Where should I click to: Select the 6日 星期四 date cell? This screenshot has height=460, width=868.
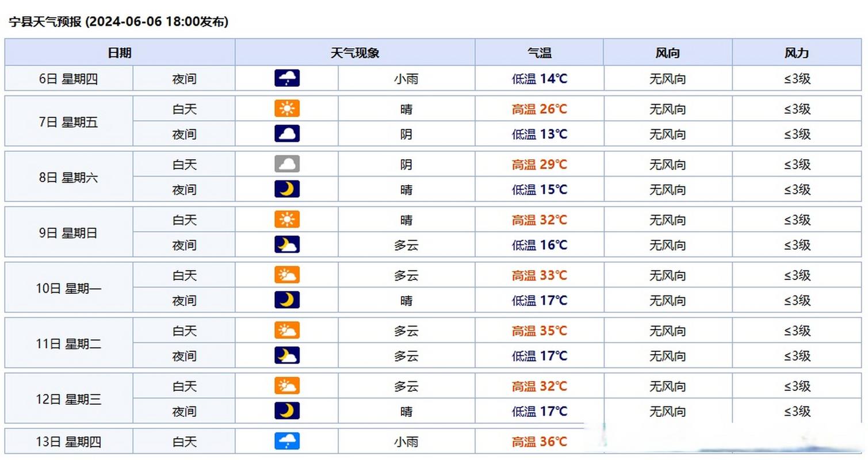point(69,79)
